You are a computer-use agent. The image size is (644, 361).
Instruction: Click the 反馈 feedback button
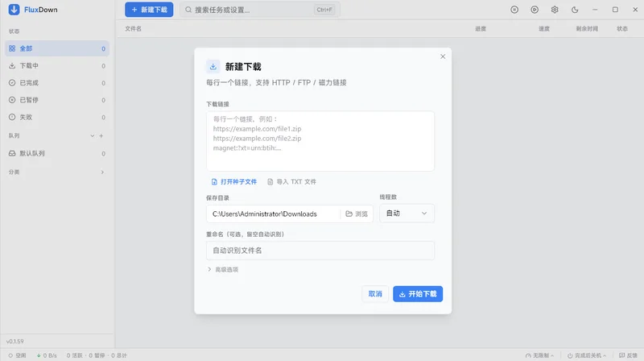[628, 355]
